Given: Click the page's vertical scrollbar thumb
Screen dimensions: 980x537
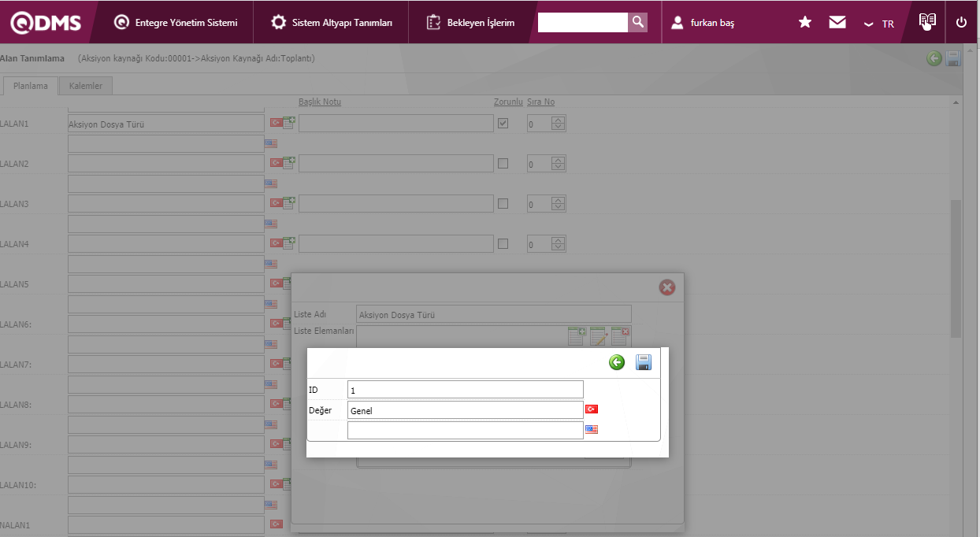Looking at the screenshot, I should pos(956,268).
